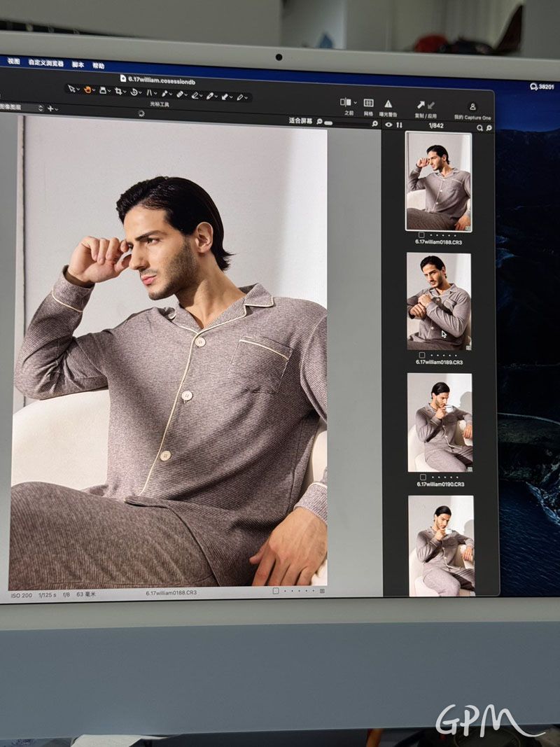This screenshot has width=560, height=747.
Task: Toggle the Before/After compare view
Action: tap(346, 102)
